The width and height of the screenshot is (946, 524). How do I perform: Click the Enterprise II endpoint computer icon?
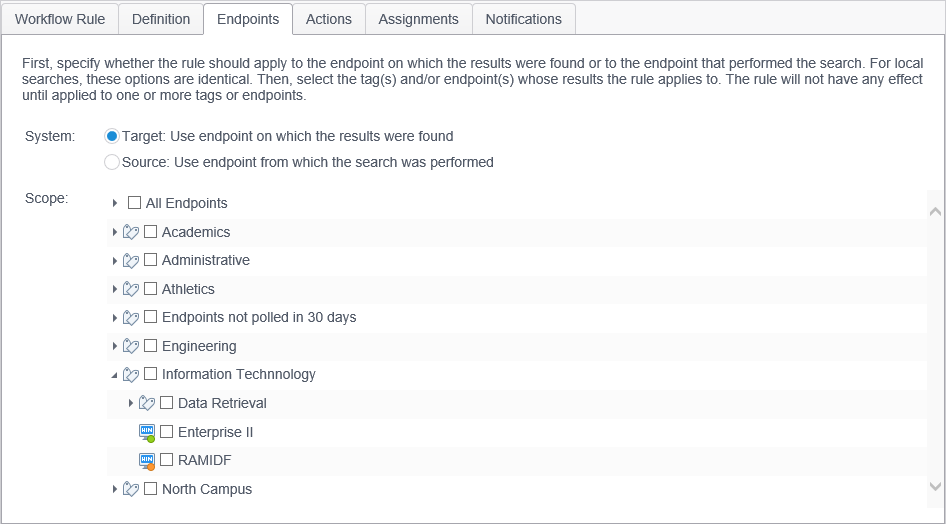[147, 432]
